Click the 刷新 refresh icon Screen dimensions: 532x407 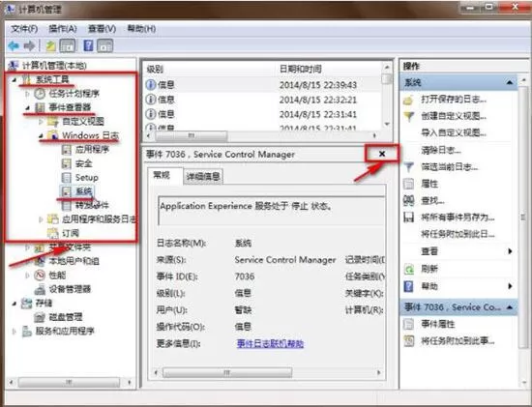point(409,270)
